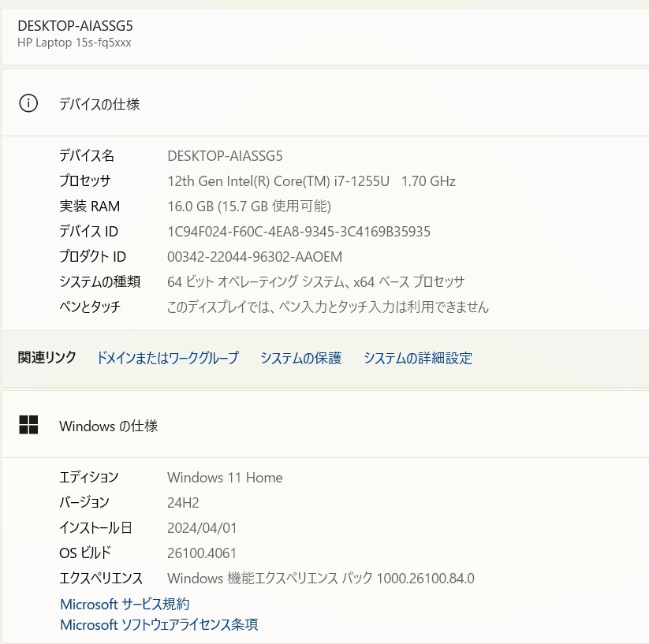Click the デバイス名 label
The height and width of the screenshot is (644, 649).
pyautogui.click(x=87, y=156)
